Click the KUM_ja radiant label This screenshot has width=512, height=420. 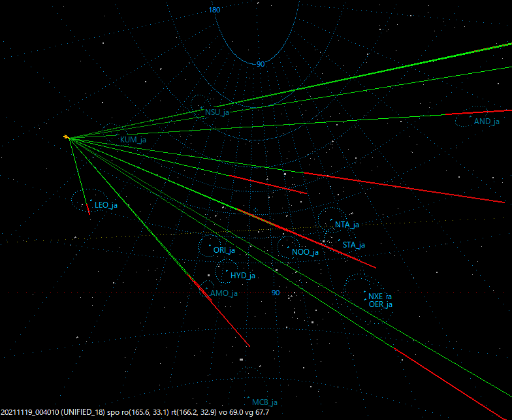tap(133, 140)
